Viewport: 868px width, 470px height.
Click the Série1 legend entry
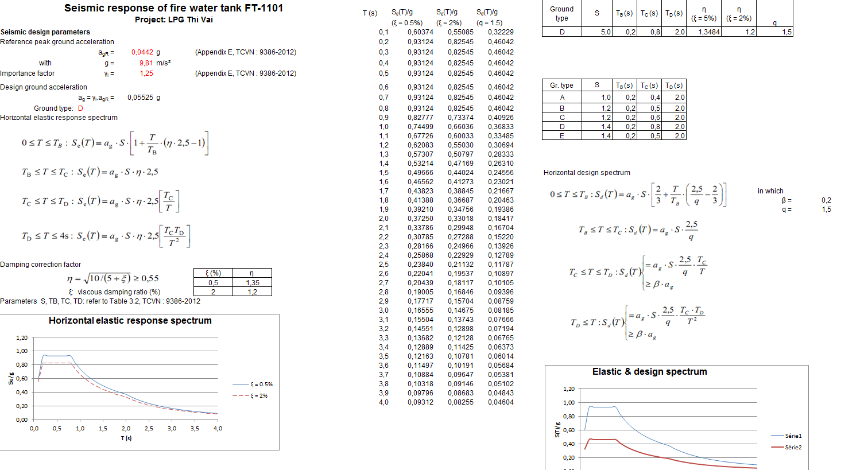[x=786, y=436]
